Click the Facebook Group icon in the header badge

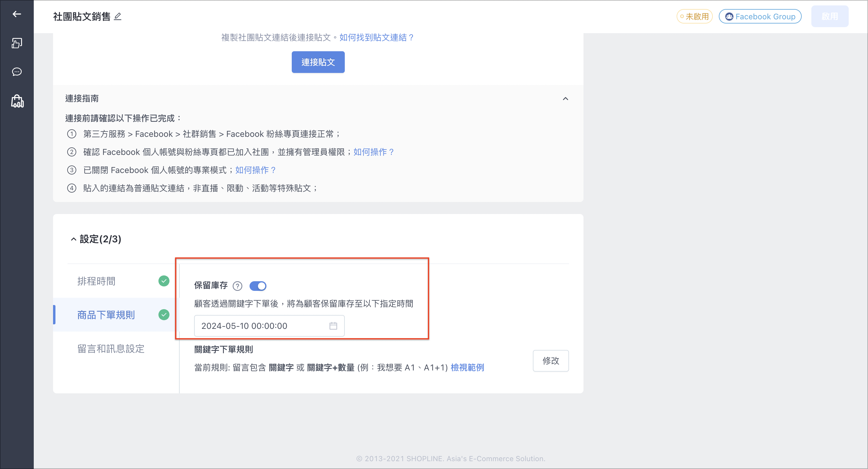[x=729, y=17]
